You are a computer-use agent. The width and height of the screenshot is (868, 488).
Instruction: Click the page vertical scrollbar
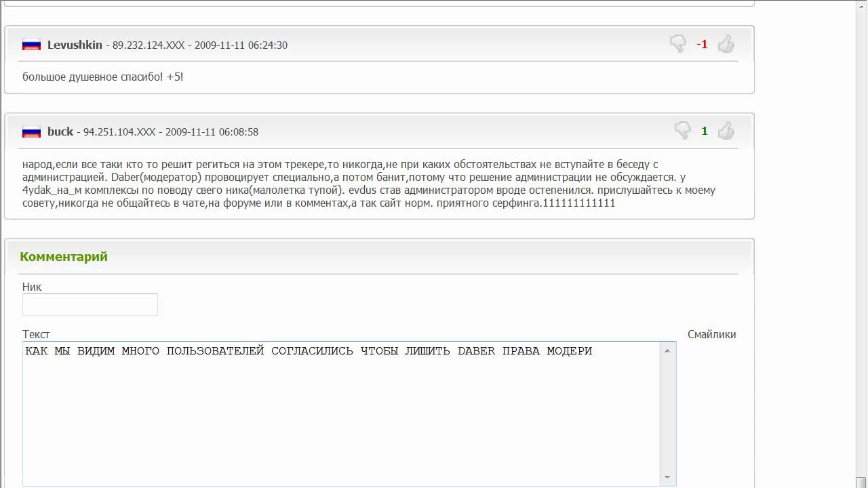tap(861, 244)
